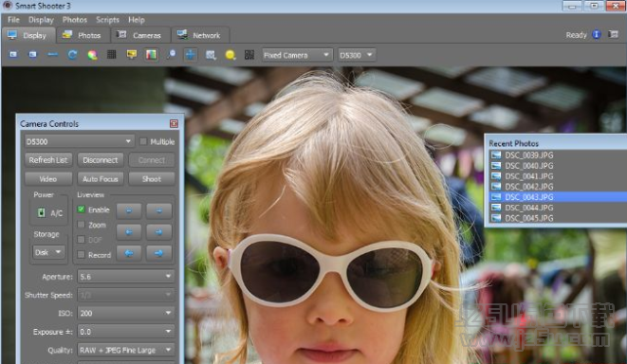
Task: Click the medium left arrow beside Zoom
Action: point(129,231)
